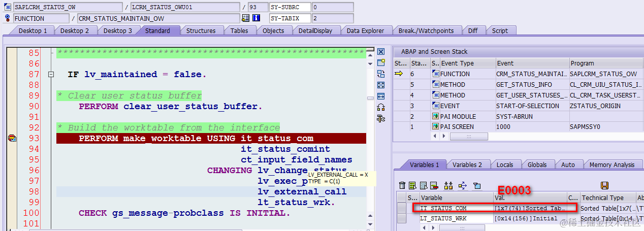
Task: Click the ZSTATUS_ORIGIN program cell
Action: (x=606, y=106)
